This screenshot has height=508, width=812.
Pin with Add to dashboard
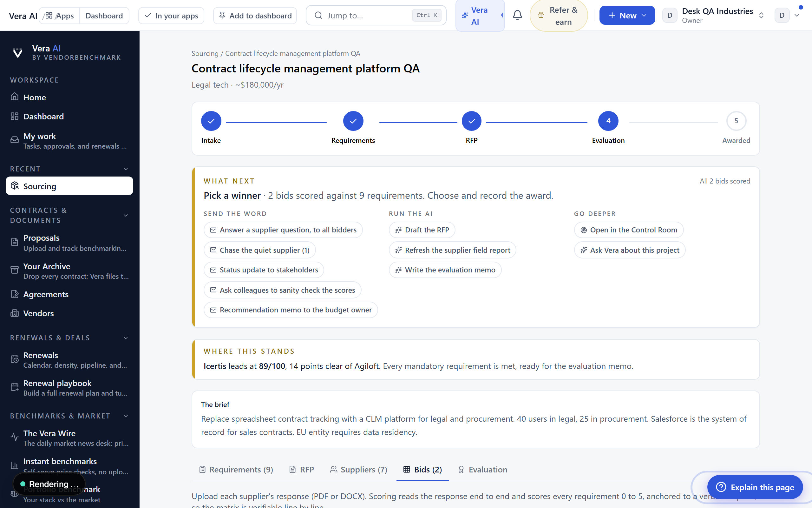click(x=255, y=16)
